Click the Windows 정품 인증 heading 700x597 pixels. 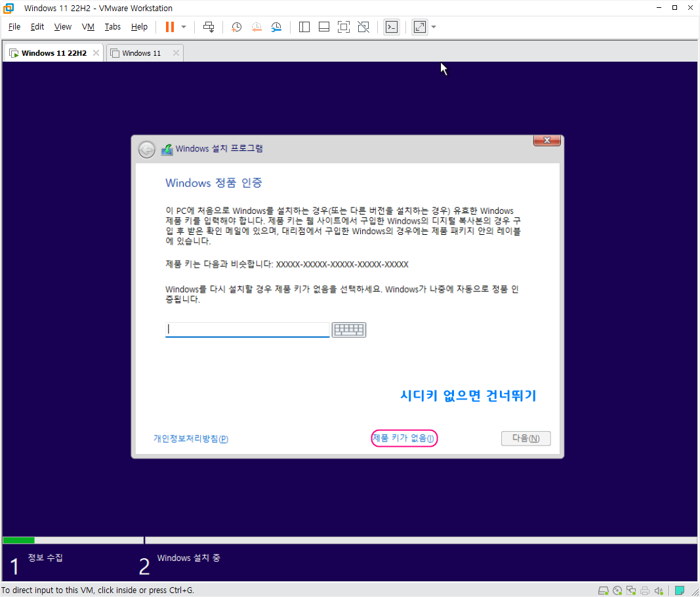pos(214,182)
